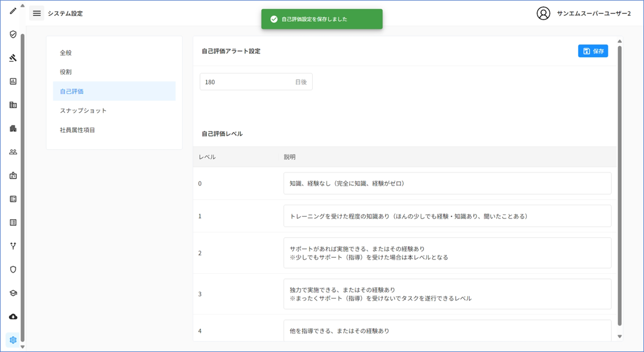Open the 役割 settings menu item
Viewport: 644px width, 352px height.
114,72
